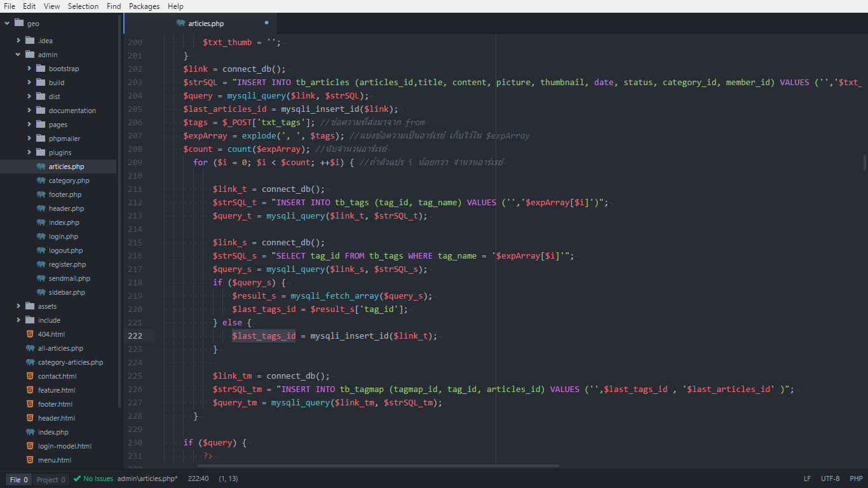Viewport: 868px width, 488px height.
Task: Click the highlighted $last_tags_id on line 222
Action: point(264,335)
